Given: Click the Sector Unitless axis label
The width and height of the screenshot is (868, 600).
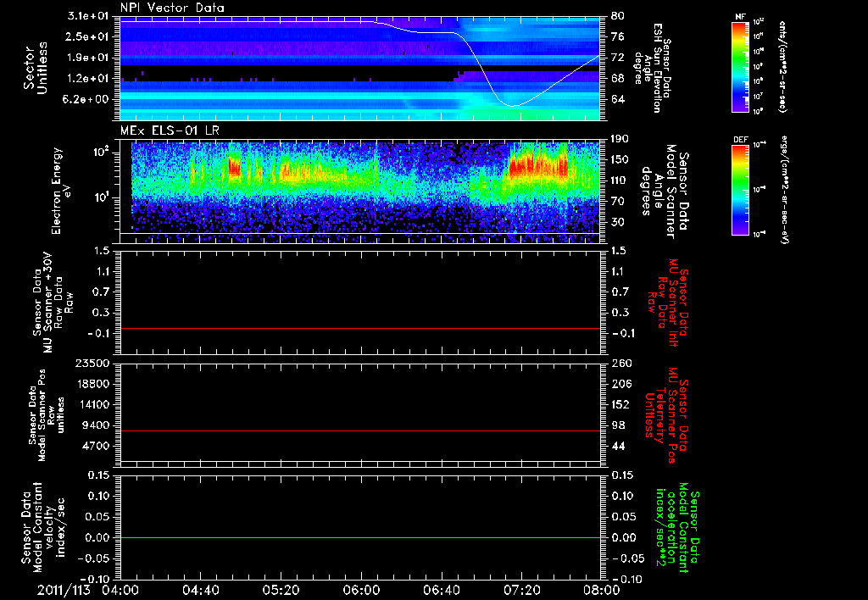Looking at the screenshot, I should pyautogui.click(x=34, y=68).
